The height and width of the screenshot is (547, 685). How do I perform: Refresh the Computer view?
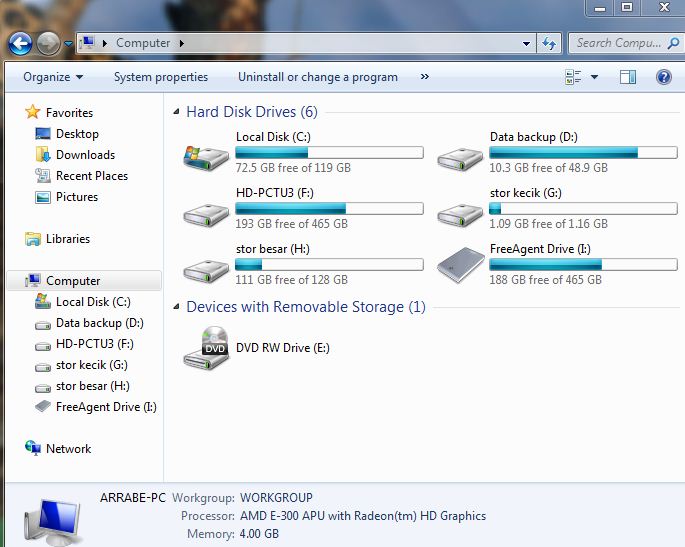coord(549,43)
